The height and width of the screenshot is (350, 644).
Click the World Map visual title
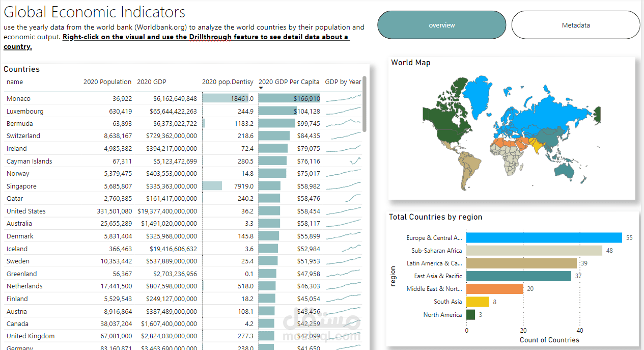pyautogui.click(x=410, y=63)
